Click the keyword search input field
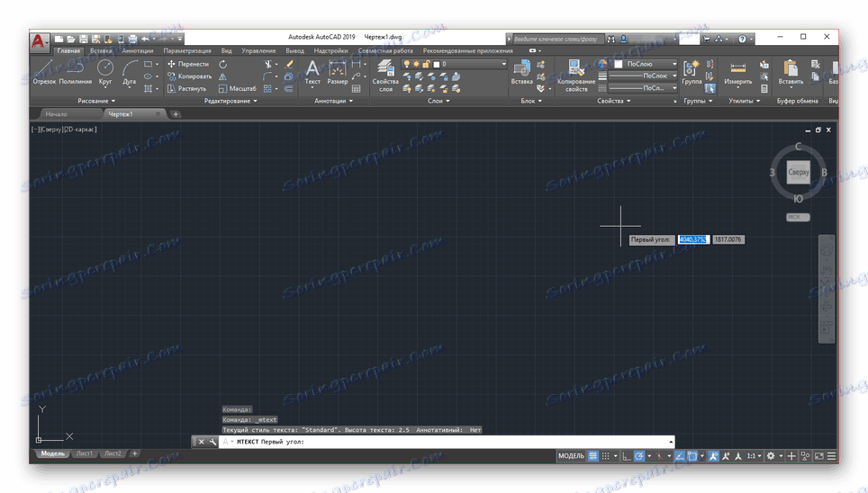Image resolution: width=868 pixels, height=493 pixels. [556, 40]
